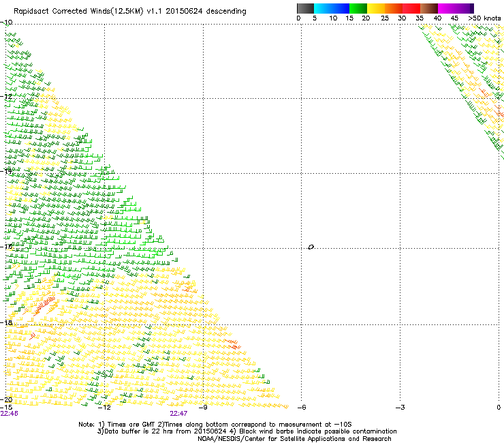
Task: Click the latitude label '-18' on left axis
Action: point(6,322)
